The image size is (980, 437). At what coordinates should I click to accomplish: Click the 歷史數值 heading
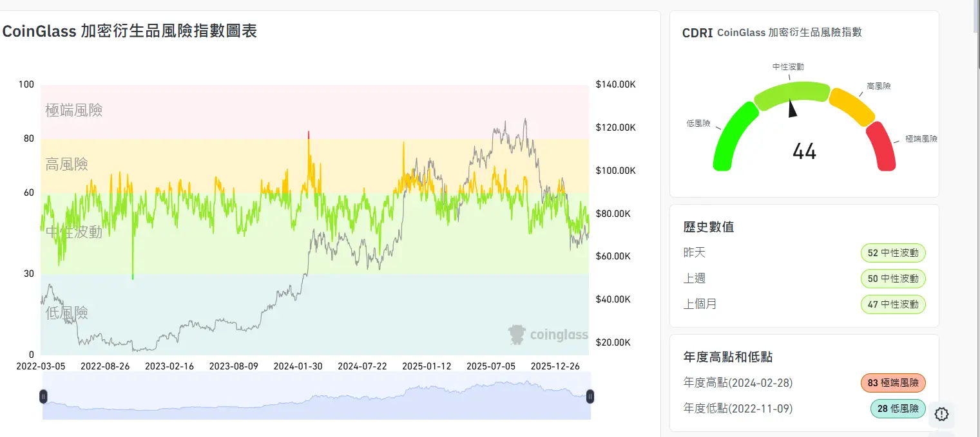coord(709,227)
